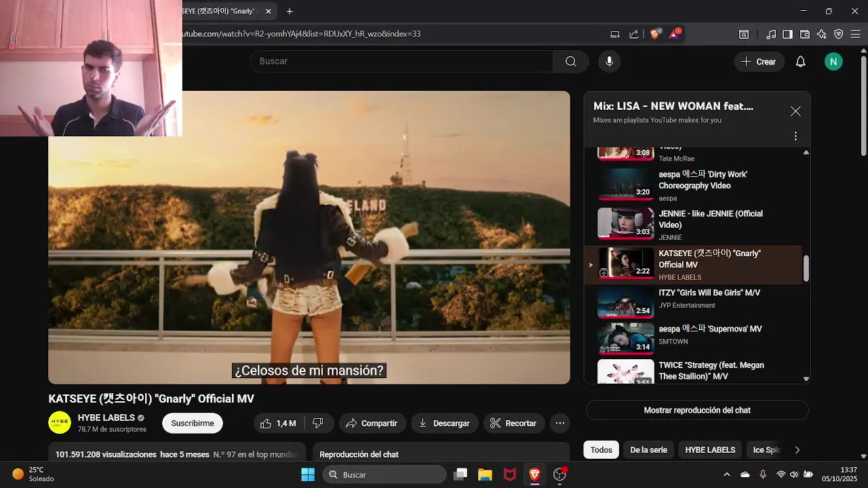This screenshot has width=868, height=488.
Task: Show next filter chips with right arrow
Action: click(x=797, y=450)
